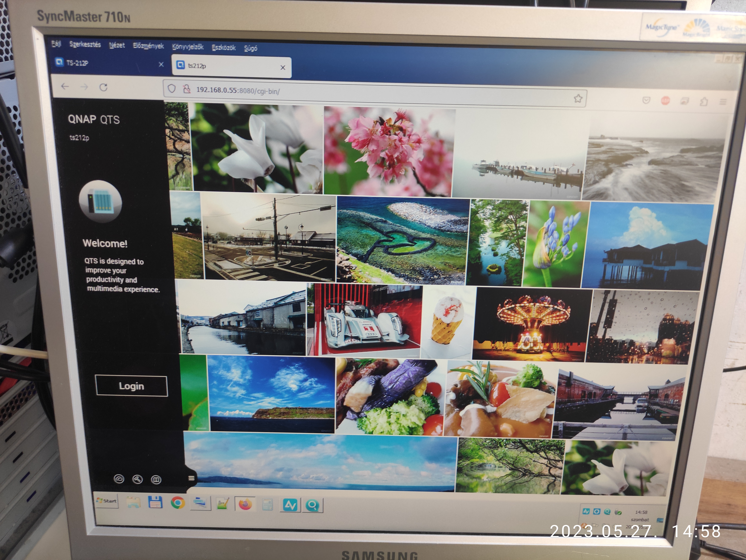The height and width of the screenshot is (560, 746).
Task: Open the Szerkesztés menu
Action: click(85, 44)
